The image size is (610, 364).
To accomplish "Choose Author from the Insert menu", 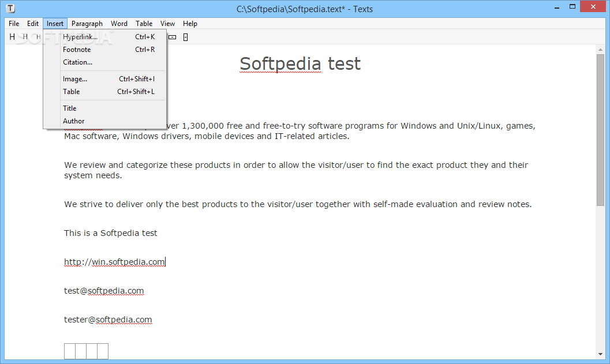I will point(104,121).
